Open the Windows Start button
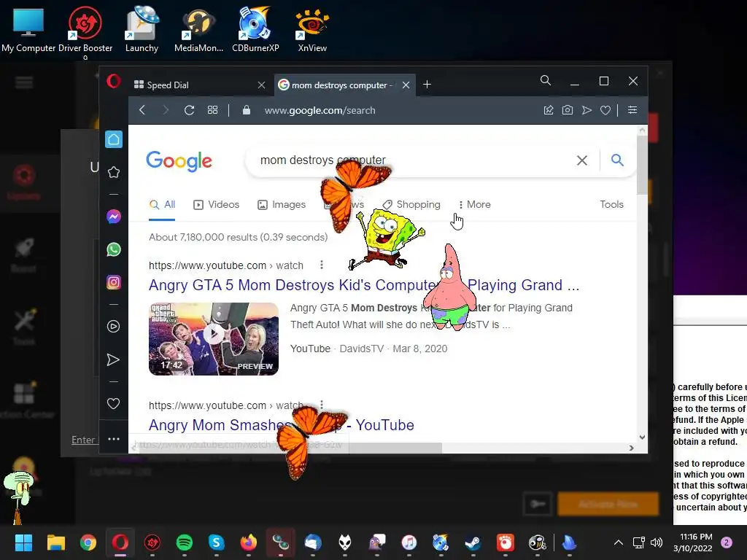Viewport: 747px width, 560px height. [23, 542]
